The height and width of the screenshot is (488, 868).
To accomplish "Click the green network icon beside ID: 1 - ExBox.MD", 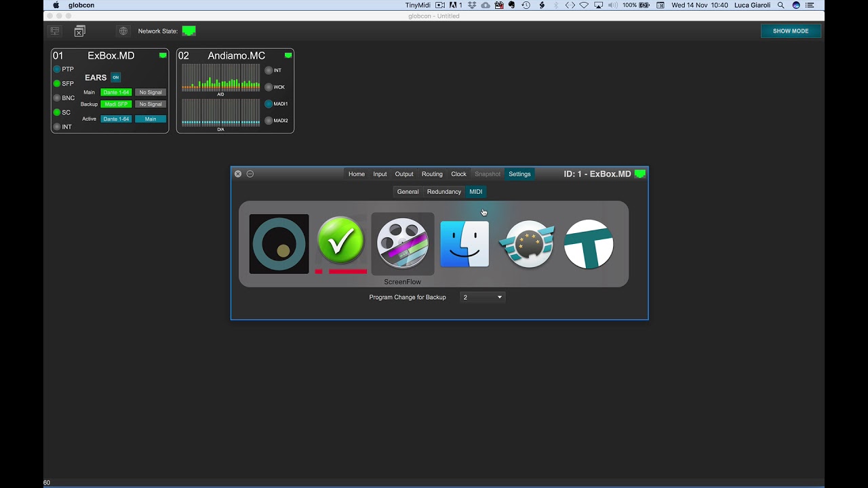I will click(639, 174).
